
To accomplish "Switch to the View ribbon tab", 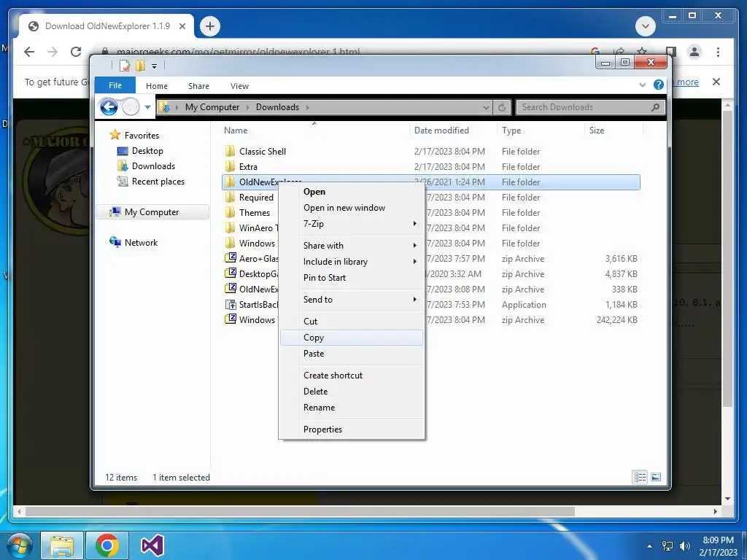I will click(x=239, y=86).
